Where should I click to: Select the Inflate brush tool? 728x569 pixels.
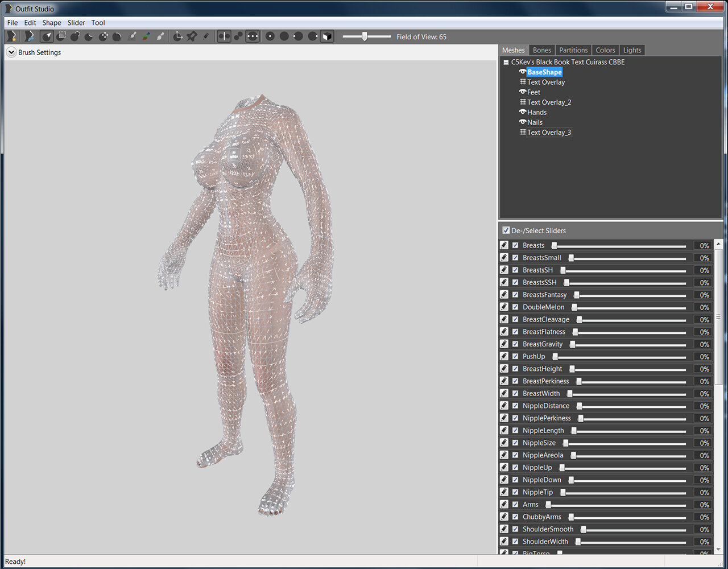[x=75, y=36]
